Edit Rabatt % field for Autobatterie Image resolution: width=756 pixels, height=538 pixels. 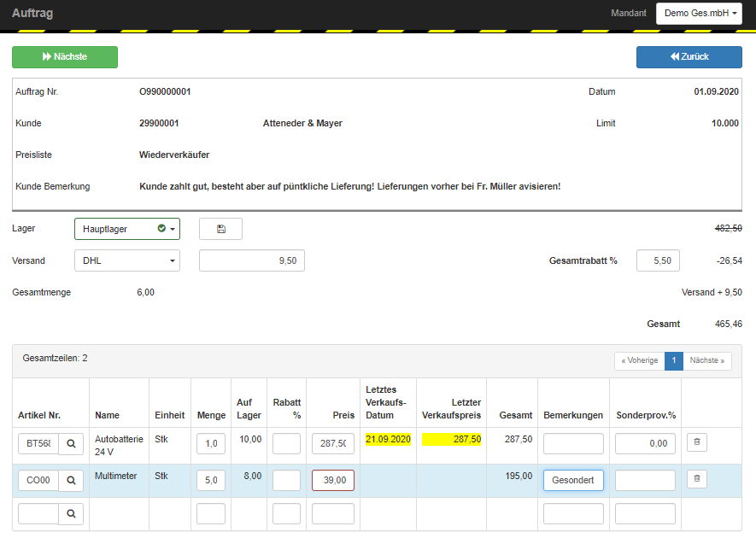(x=286, y=443)
